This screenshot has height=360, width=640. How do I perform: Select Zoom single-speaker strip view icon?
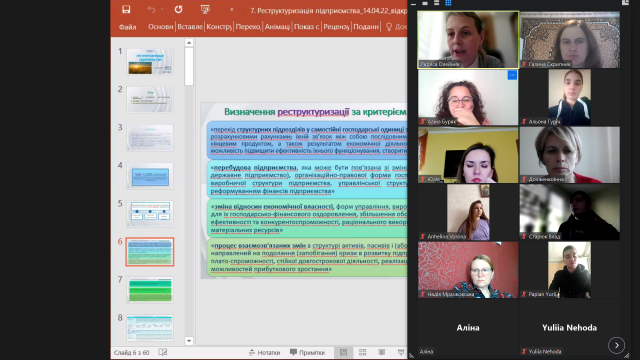[x=425, y=3]
